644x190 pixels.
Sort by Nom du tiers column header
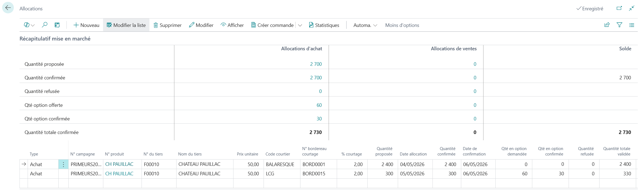(x=190, y=154)
